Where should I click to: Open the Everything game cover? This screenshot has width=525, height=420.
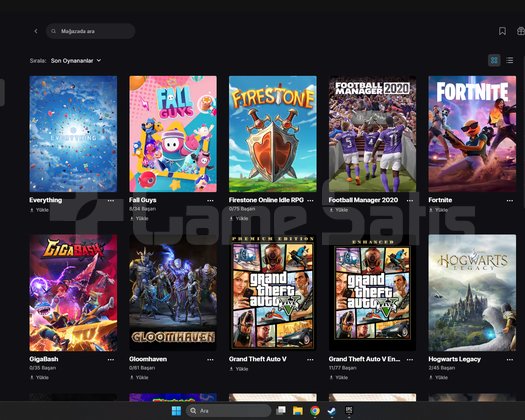click(x=73, y=134)
